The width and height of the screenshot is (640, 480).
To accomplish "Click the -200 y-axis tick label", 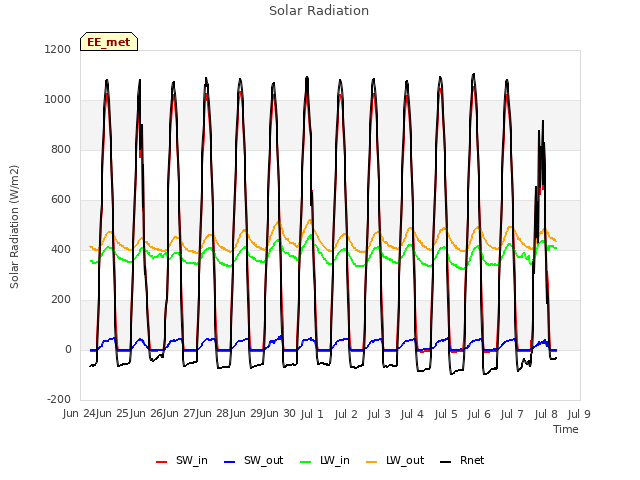I will [59, 400].
